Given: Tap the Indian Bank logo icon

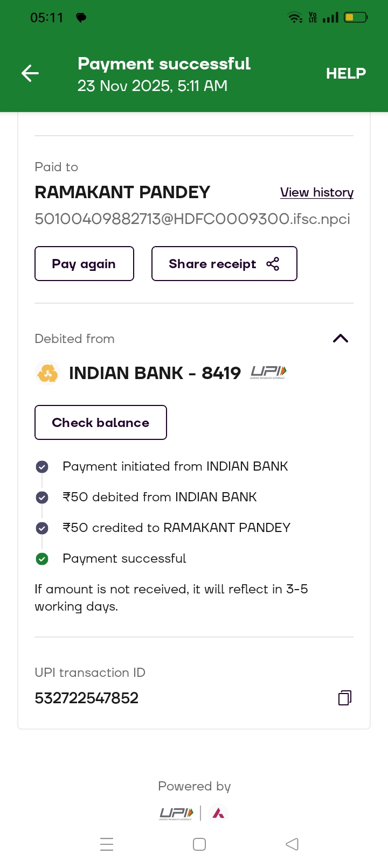Looking at the screenshot, I should point(47,373).
